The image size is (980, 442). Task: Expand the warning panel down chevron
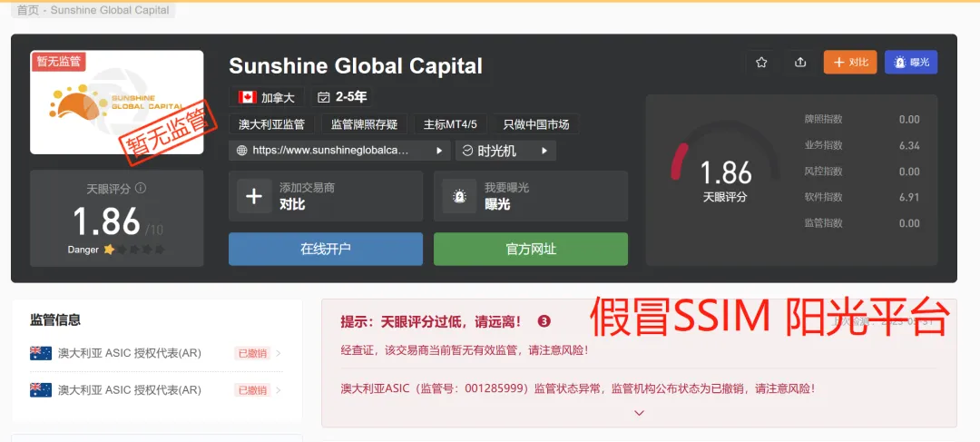[x=639, y=413]
